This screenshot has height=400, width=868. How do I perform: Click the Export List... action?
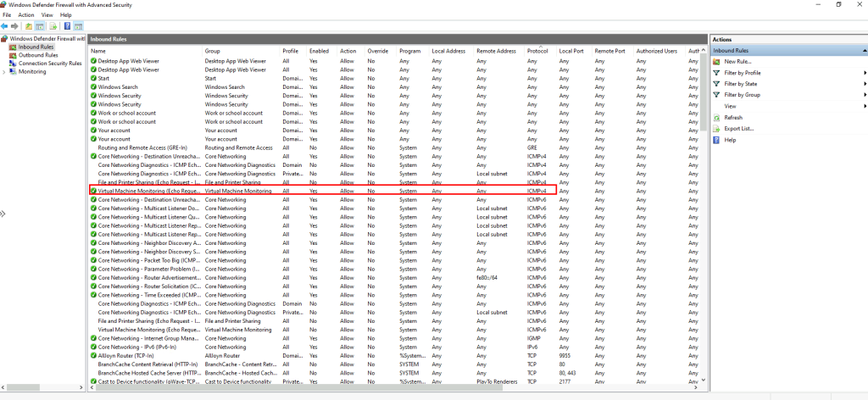(x=739, y=128)
